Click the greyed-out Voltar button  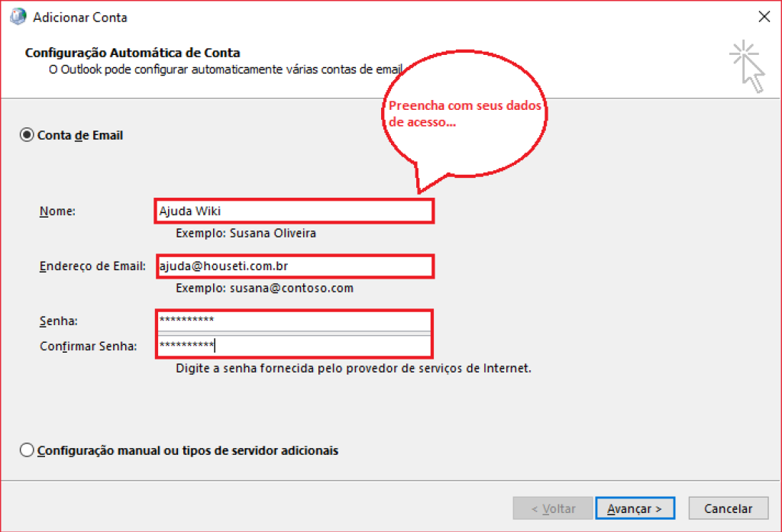pos(553,508)
